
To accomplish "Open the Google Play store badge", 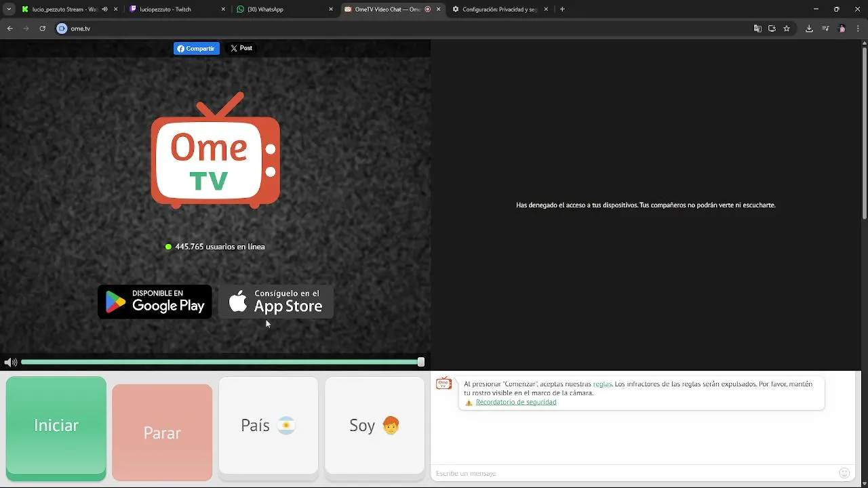I will pyautogui.click(x=155, y=302).
